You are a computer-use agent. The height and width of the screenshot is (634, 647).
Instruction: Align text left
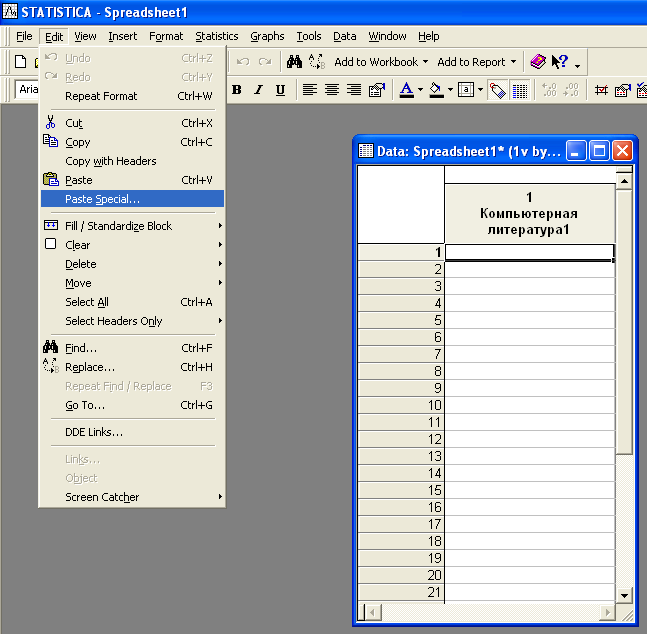[310, 90]
